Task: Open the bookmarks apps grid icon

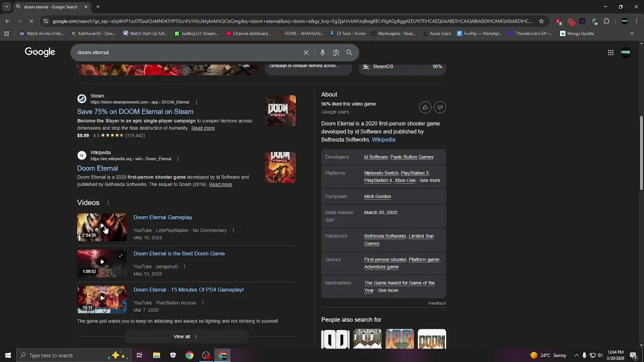Action: coord(7,34)
